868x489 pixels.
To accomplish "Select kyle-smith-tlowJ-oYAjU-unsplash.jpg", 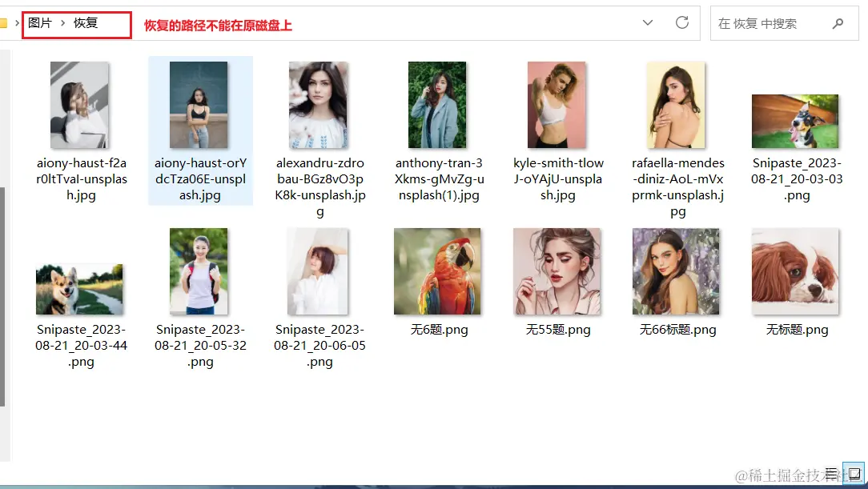I will [557, 104].
